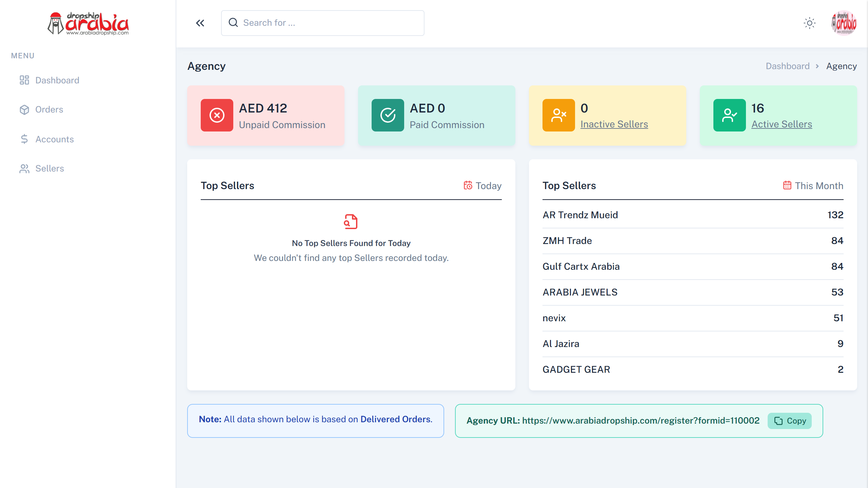Copy the Agency URL
868x488 pixels.
coord(790,421)
